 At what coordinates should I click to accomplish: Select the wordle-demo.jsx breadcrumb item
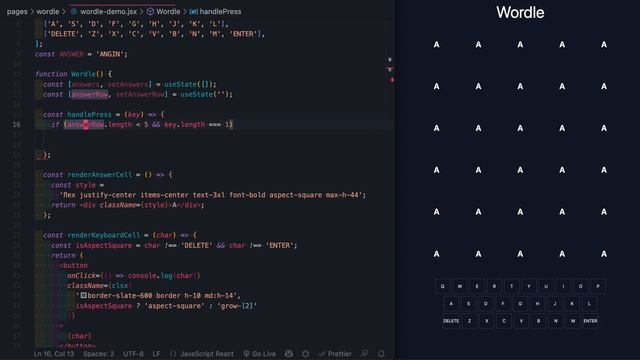[x=108, y=11]
